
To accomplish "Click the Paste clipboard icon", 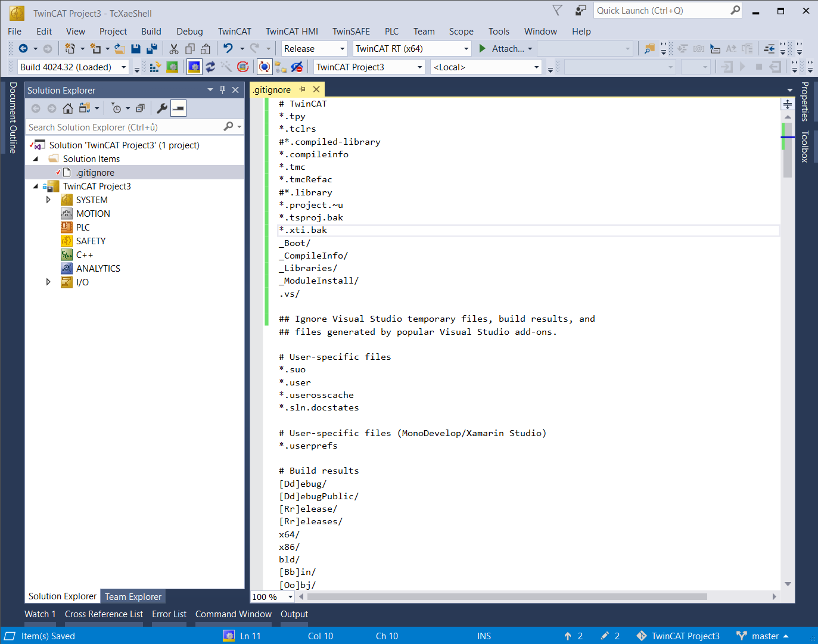I will tap(206, 49).
